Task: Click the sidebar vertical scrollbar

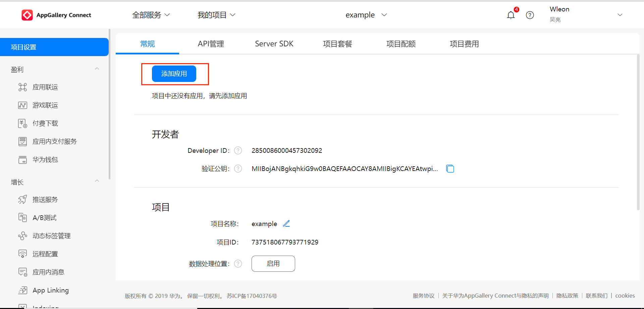Action: click(x=109, y=104)
